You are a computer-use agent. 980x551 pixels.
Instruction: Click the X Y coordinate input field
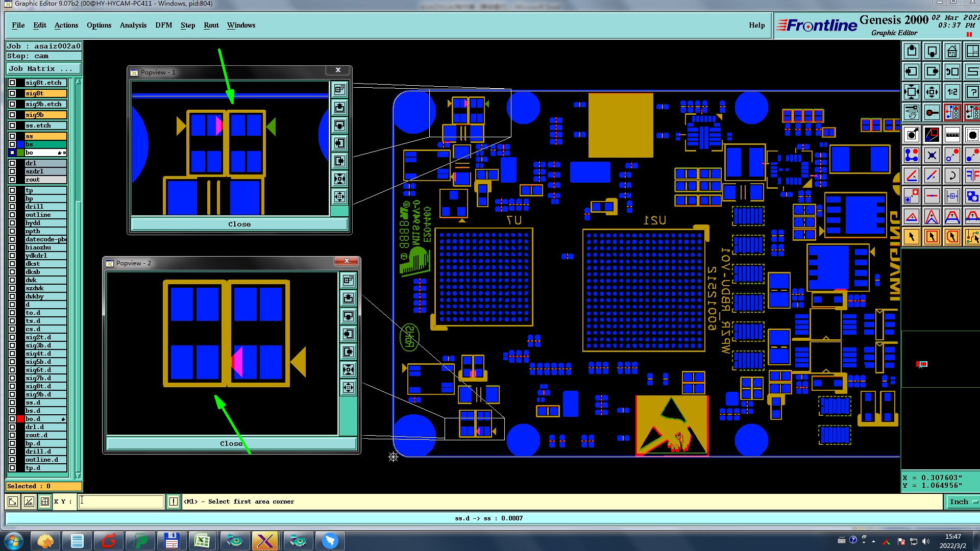(121, 502)
